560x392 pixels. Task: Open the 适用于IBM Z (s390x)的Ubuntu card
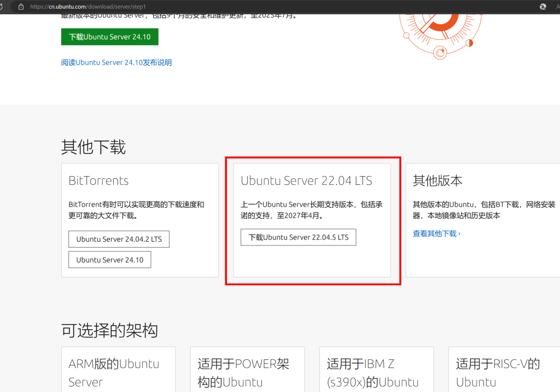click(376, 370)
